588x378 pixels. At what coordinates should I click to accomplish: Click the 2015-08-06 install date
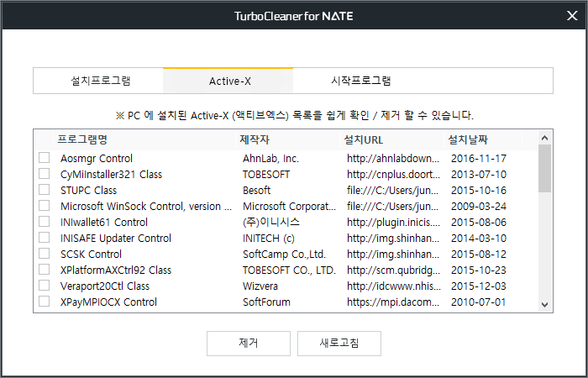tap(479, 223)
